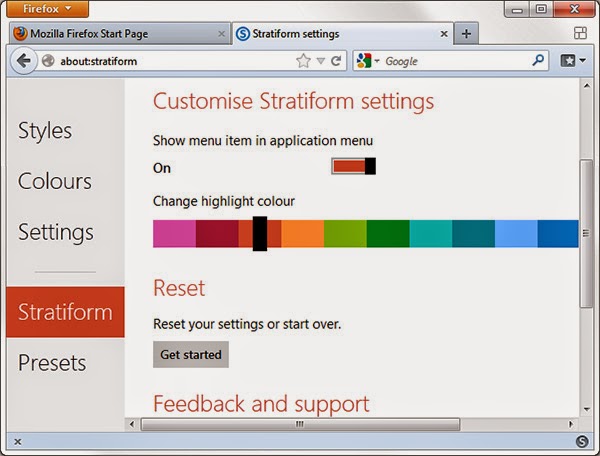Close the add-on bar with X

coord(18,442)
